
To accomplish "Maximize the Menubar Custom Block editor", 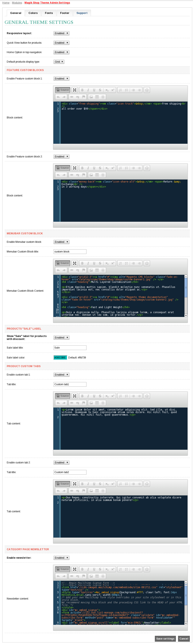I will 75,263.
